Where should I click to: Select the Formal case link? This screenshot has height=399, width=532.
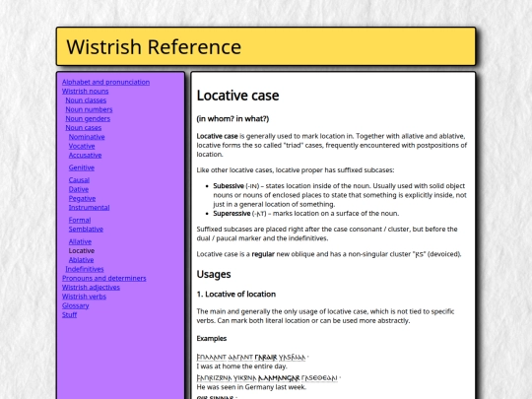80,221
